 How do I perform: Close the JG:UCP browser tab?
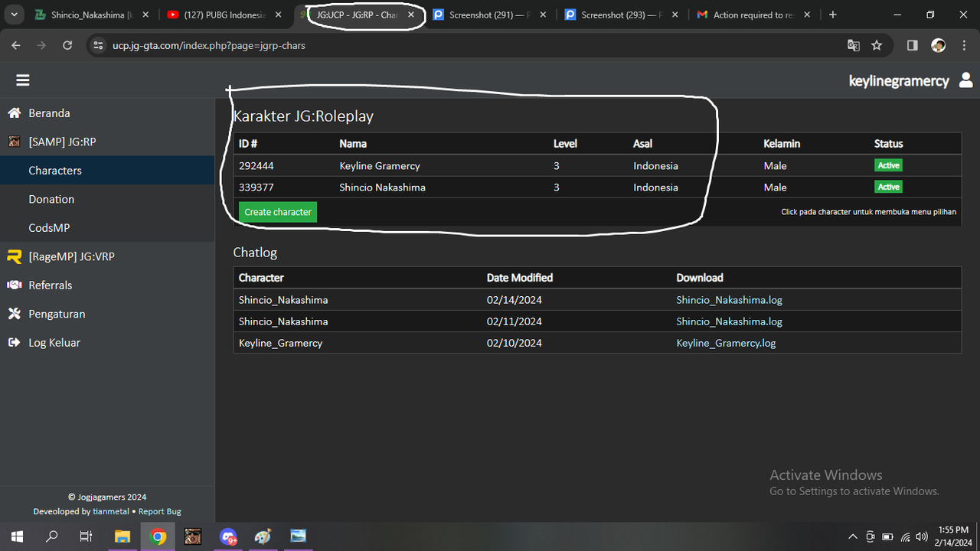click(x=411, y=15)
